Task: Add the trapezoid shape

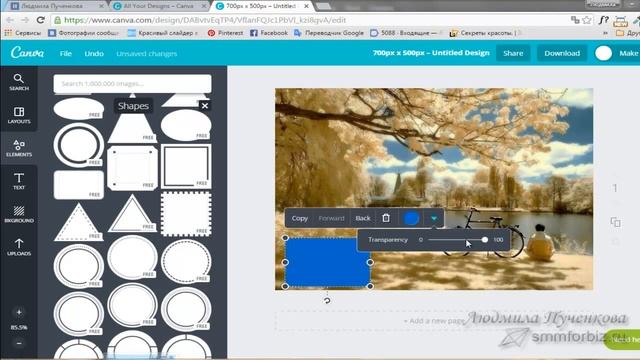Action: tap(132, 128)
